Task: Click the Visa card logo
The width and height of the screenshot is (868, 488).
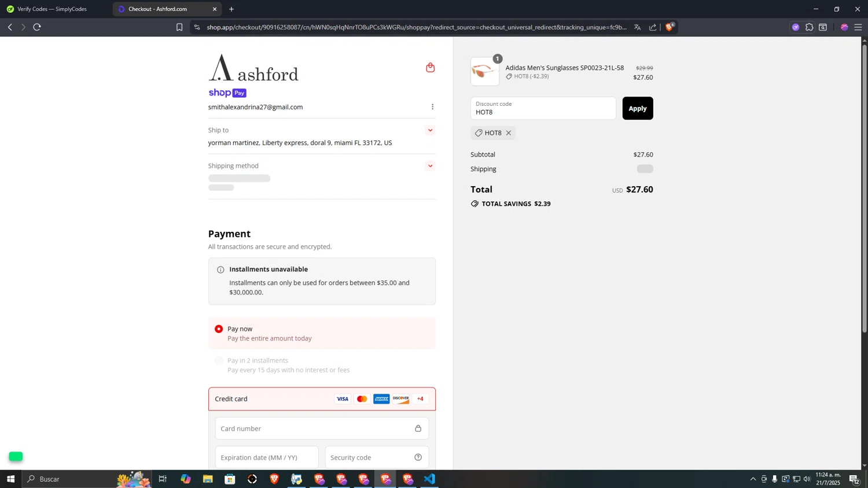Action: (343, 399)
